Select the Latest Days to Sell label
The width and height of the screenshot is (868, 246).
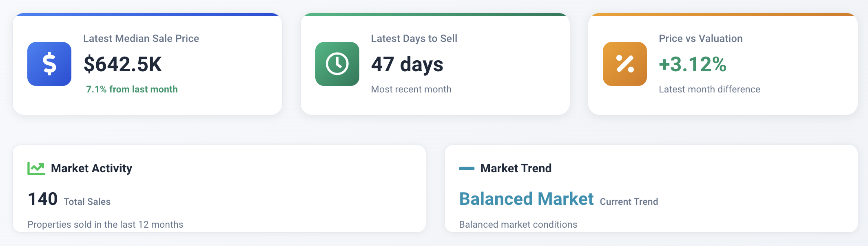point(414,39)
